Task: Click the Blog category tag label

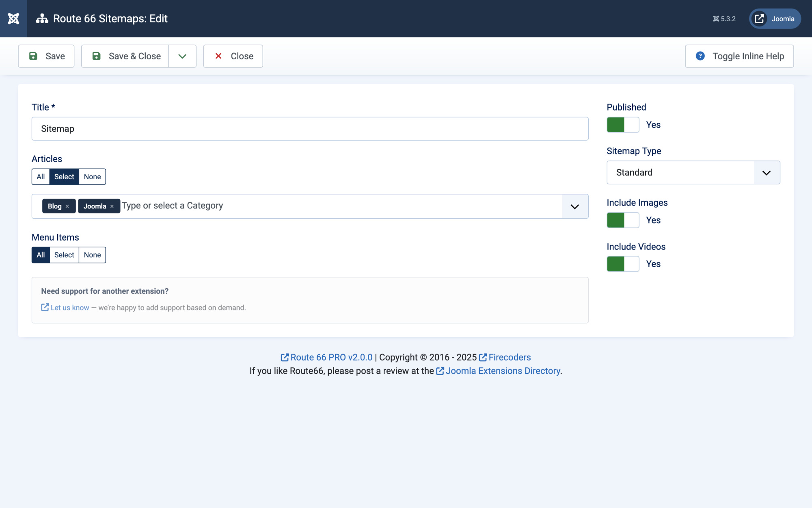Action: tap(54, 206)
